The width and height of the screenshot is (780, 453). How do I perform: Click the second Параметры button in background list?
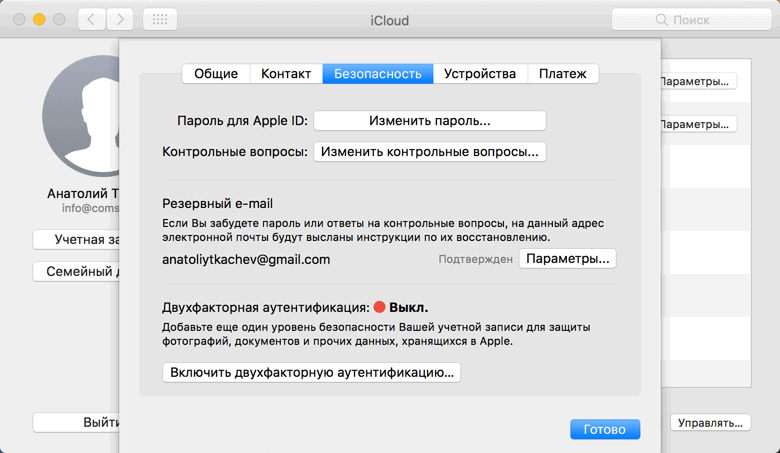point(698,124)
